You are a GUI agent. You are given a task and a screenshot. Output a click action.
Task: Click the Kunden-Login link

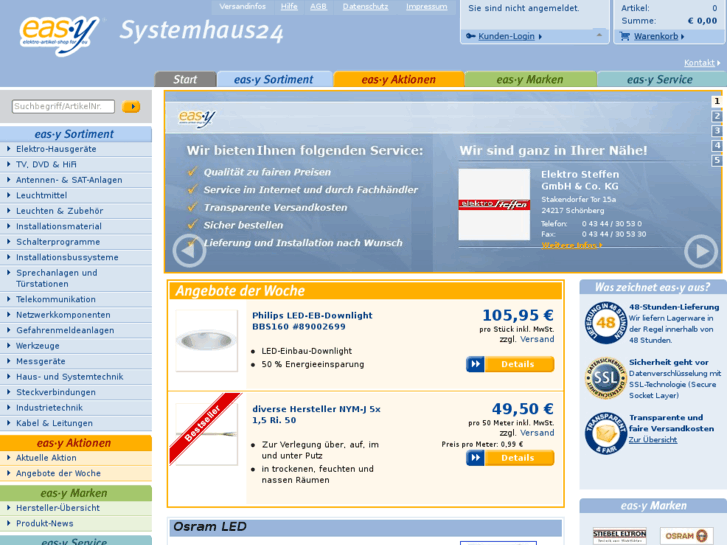506,36
